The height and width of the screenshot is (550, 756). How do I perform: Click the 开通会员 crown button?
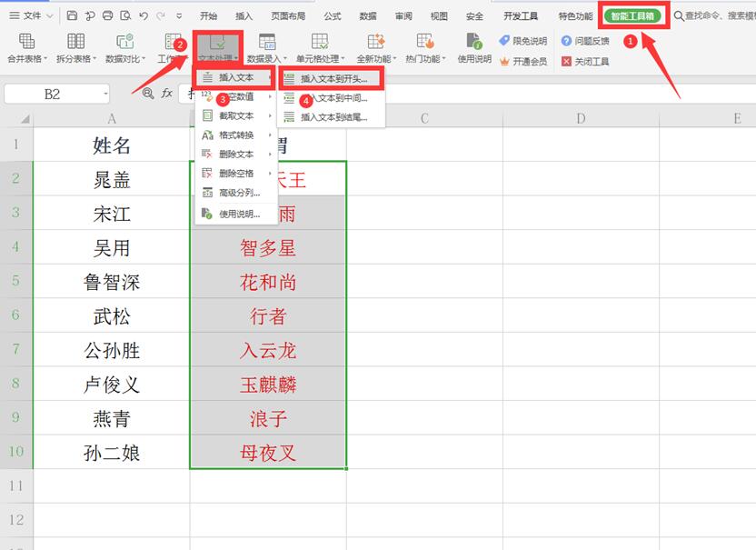(x=523, y=61)
